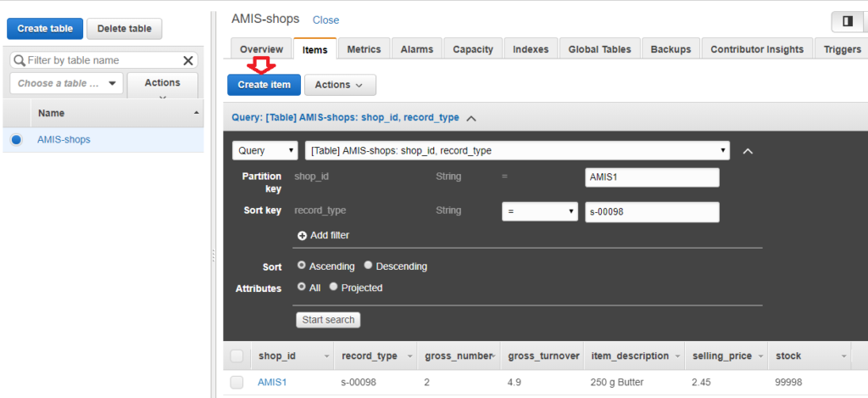Collapse the Query header chevron
Image resolution: width=868 pixels, height=398 pixels.
pyautogui.click(x=471, y=119)
